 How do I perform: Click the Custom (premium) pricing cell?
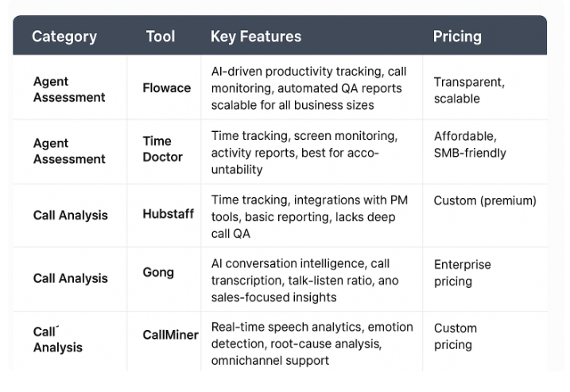point(485,200)
